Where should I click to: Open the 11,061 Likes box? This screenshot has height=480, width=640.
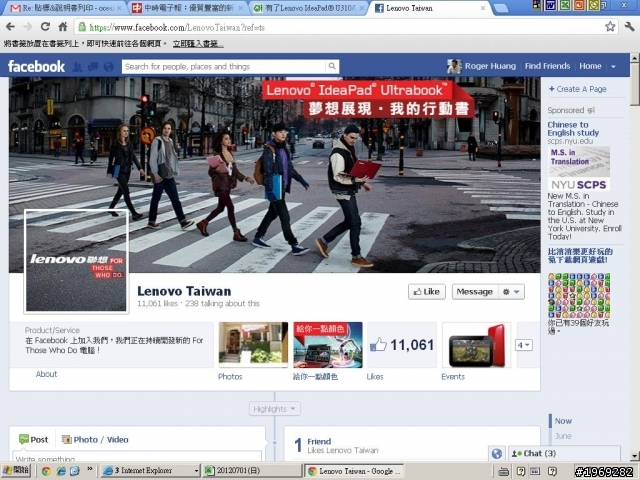click(x=402, y=344)
